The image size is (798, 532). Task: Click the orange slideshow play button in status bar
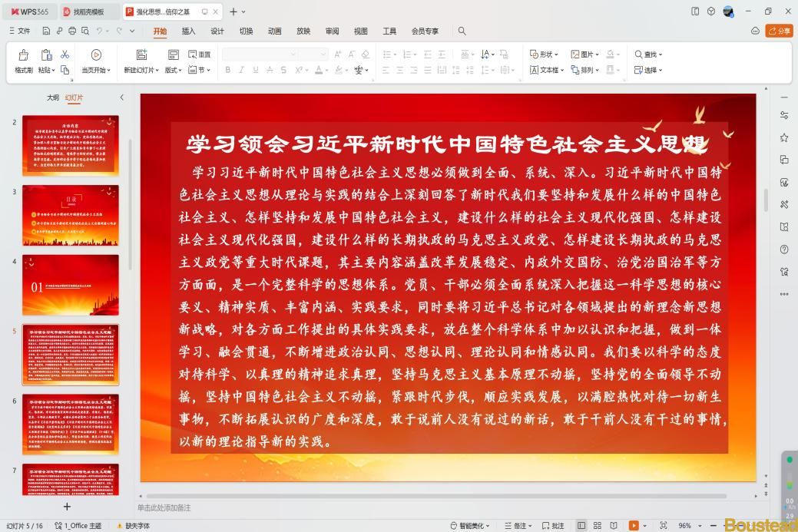click(x=634, y=526)
